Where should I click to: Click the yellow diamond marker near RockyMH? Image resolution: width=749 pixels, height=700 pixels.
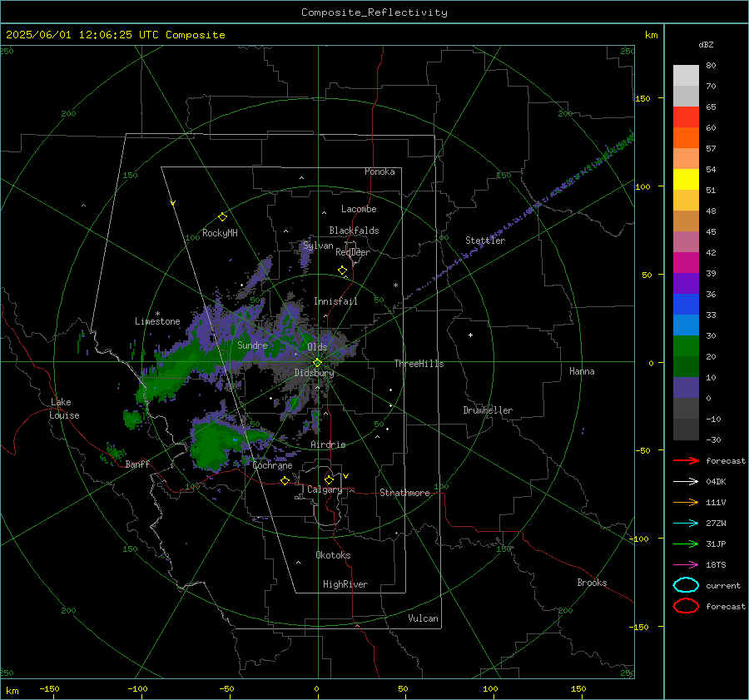[222, 217]
